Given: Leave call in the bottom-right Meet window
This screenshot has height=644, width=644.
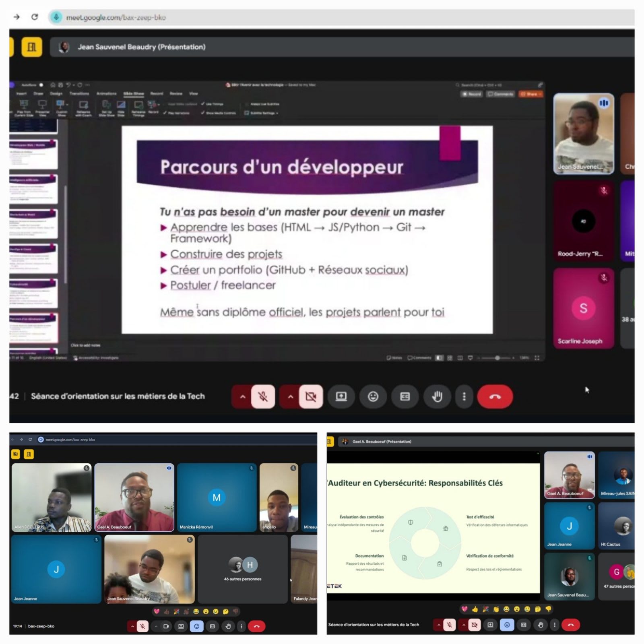Looking at the screenshot, I should tap(571, 625).
